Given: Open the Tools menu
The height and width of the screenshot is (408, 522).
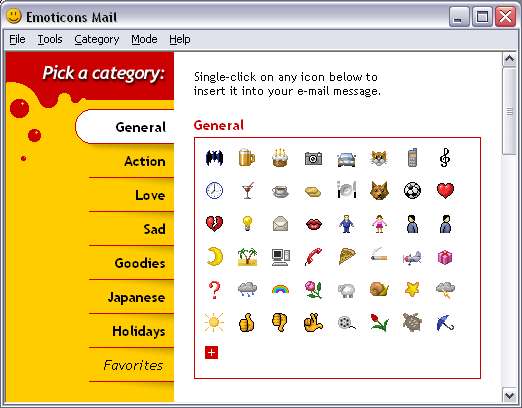Looking at the screenshot, I should click(x=50, y=39).
